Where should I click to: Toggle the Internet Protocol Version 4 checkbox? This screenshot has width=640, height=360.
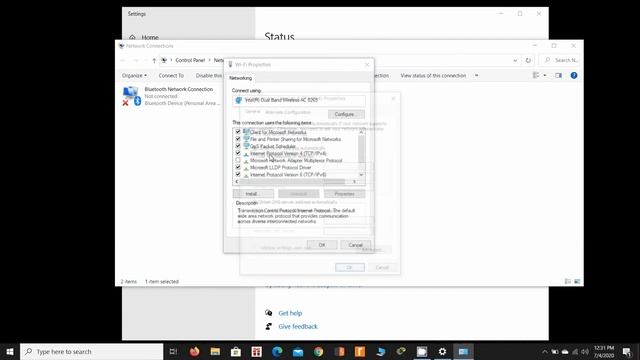[238, 153]
